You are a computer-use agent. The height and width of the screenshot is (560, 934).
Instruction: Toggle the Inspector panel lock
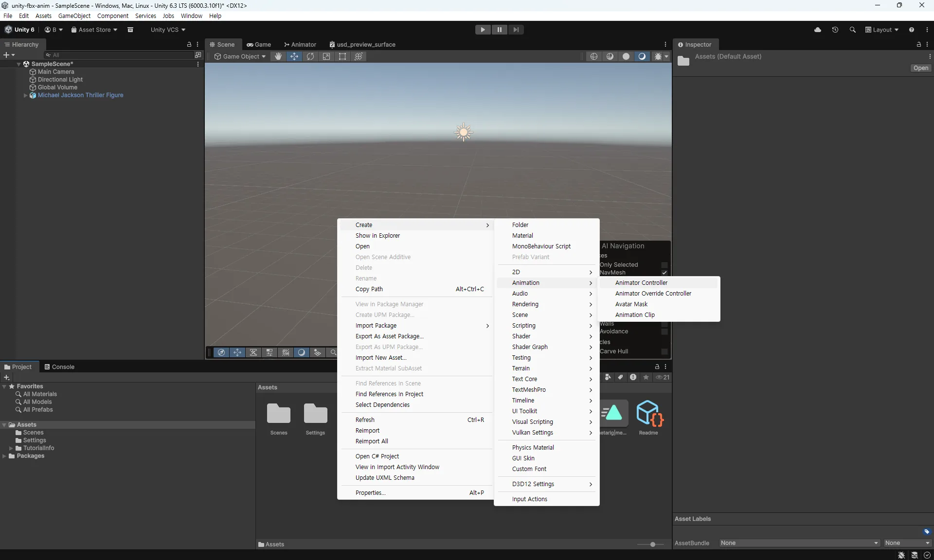click(x=919, y=44)
